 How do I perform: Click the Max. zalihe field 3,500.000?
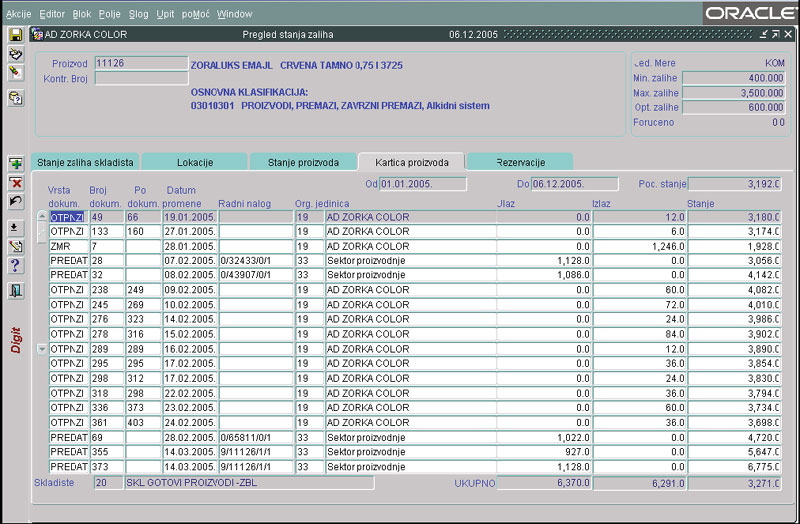pyautogui.click(x=734, y=93)
